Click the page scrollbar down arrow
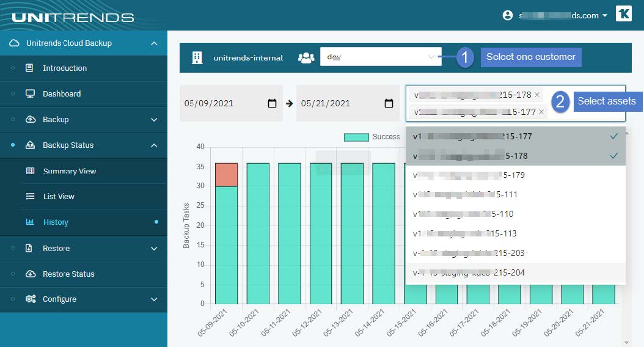 (626, 342)
